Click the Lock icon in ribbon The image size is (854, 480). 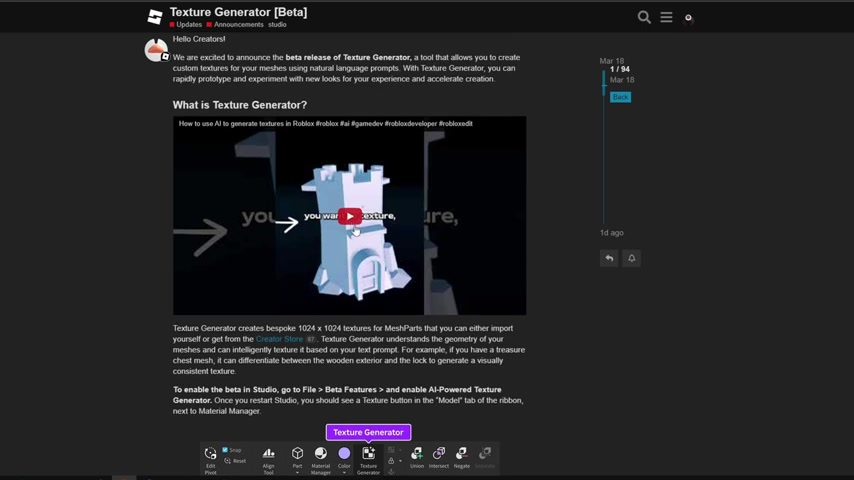pos(391,461)
